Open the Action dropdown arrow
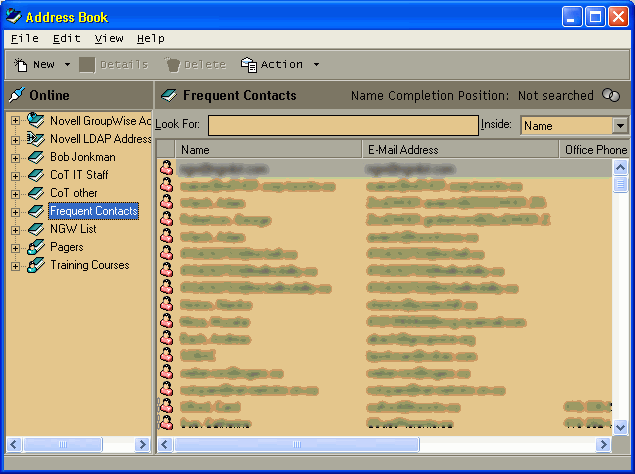This screenshot has width=635, height=474. click(316, 64)
